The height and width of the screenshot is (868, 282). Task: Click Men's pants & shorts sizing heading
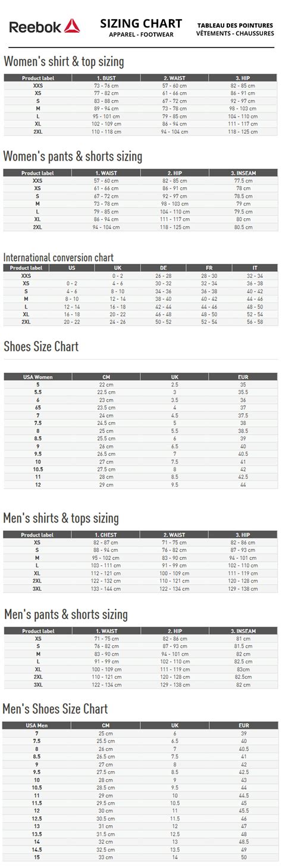pos(65,614)
